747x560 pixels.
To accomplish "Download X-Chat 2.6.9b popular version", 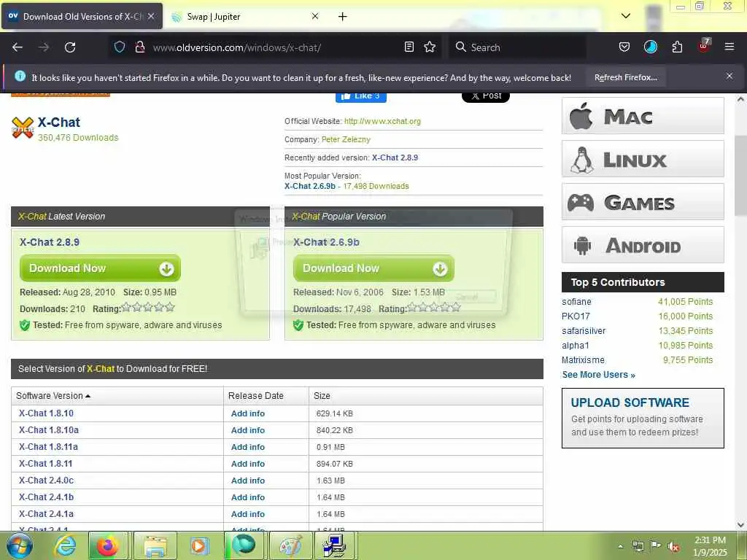I will [x=373, y=268].
